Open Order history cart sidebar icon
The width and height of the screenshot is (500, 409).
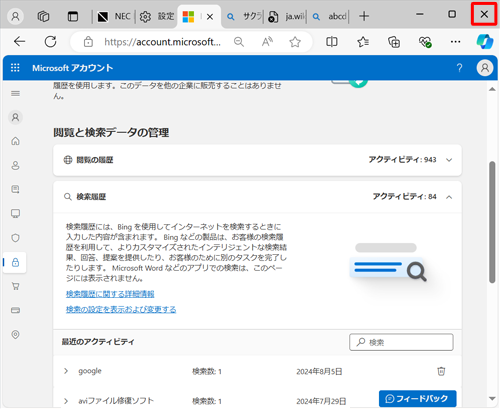pyautogui.click(x=15, y=286)
